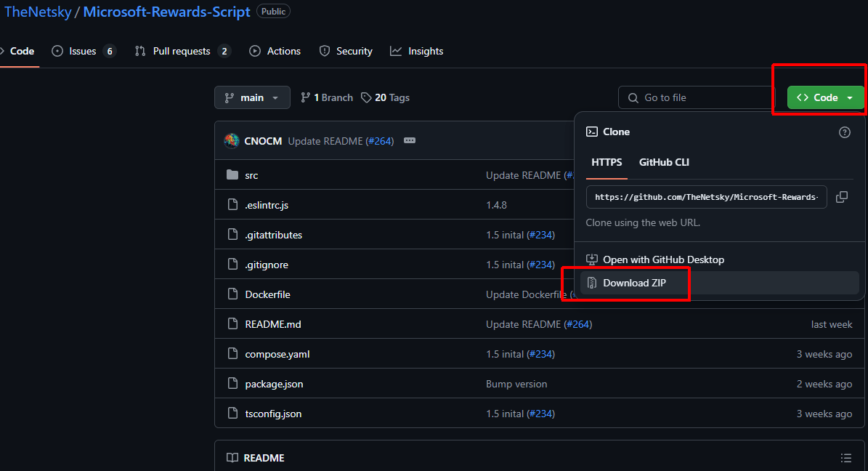Toggle the green Code dropdown button
Viewport: 868px width, 471px height.
point(825,97)
